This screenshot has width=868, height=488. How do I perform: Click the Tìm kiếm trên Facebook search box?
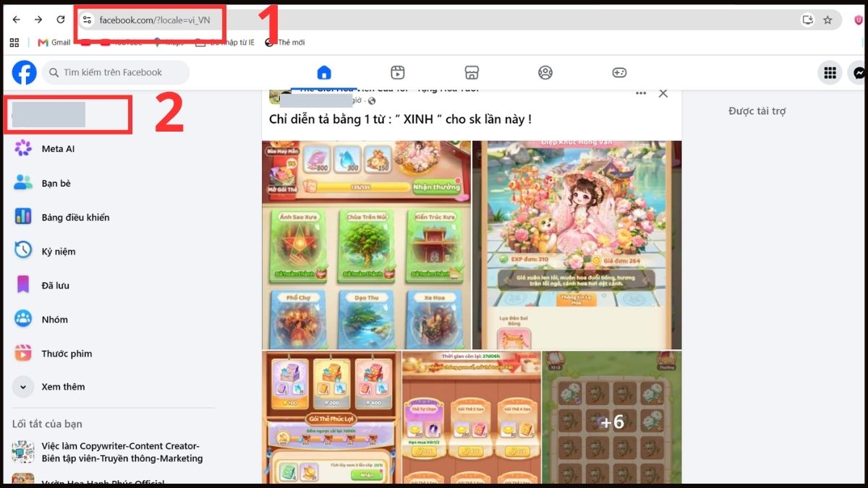[116, 72]
